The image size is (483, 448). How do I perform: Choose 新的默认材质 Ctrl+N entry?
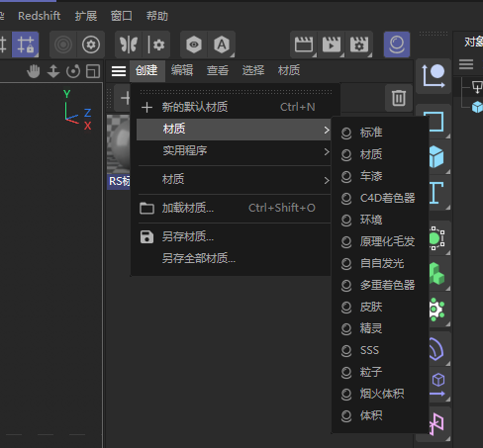(234, 107)
